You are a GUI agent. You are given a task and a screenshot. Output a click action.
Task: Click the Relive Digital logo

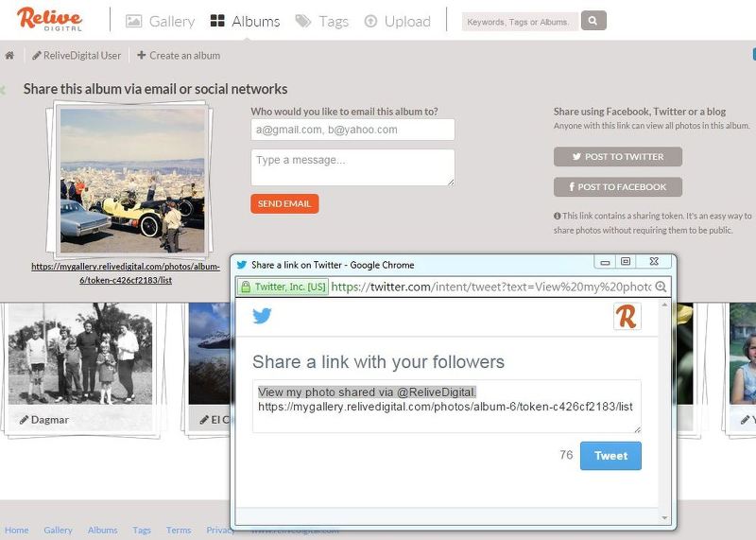pos(50,19)
